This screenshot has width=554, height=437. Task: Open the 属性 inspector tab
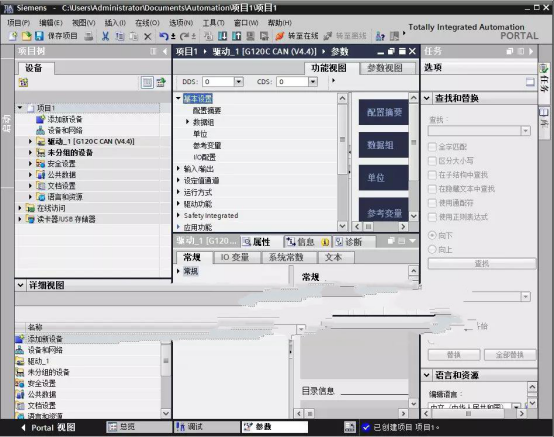pyautogui.click(x=257, y=242)
